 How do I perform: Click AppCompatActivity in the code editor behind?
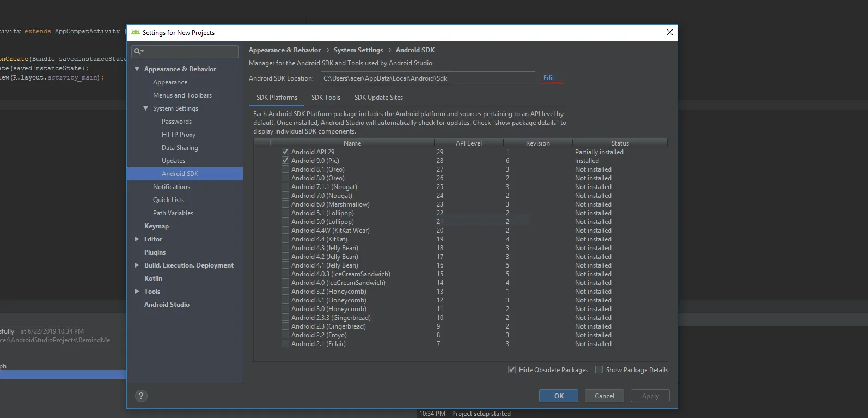pyautogui.click(x=87, y=32)
